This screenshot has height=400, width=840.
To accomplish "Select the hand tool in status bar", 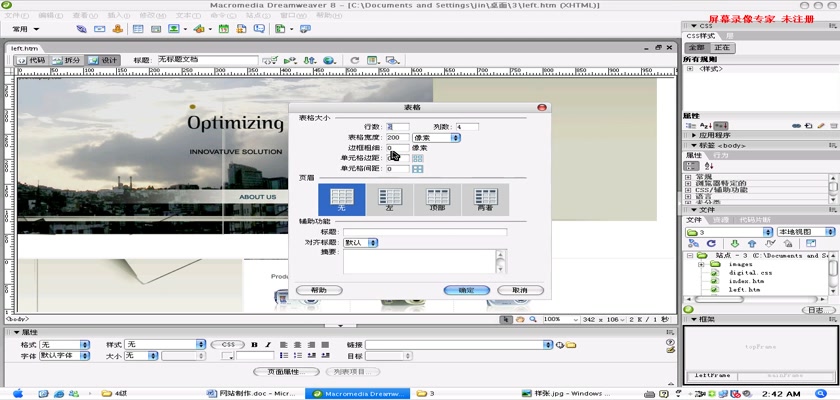I will point(520,319).
